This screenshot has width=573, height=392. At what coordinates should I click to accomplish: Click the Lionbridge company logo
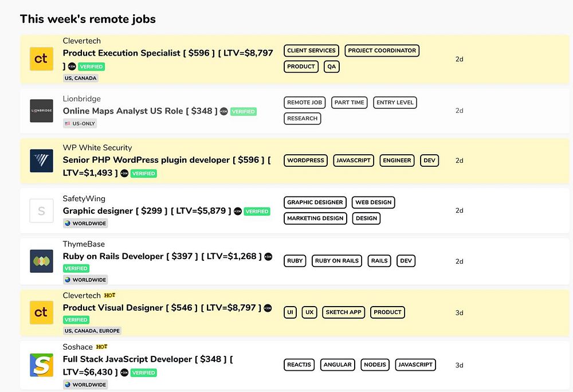[x=41, y=111]
